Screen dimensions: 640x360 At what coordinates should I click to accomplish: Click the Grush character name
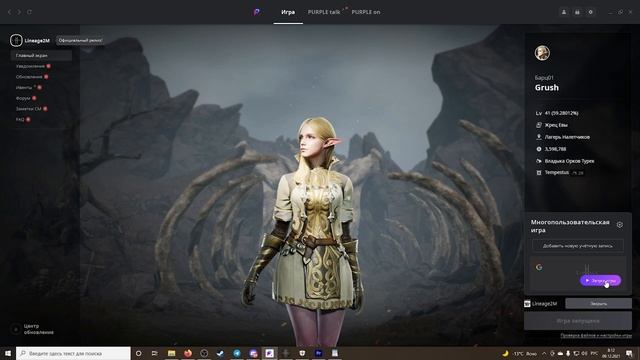click(547, 87)
